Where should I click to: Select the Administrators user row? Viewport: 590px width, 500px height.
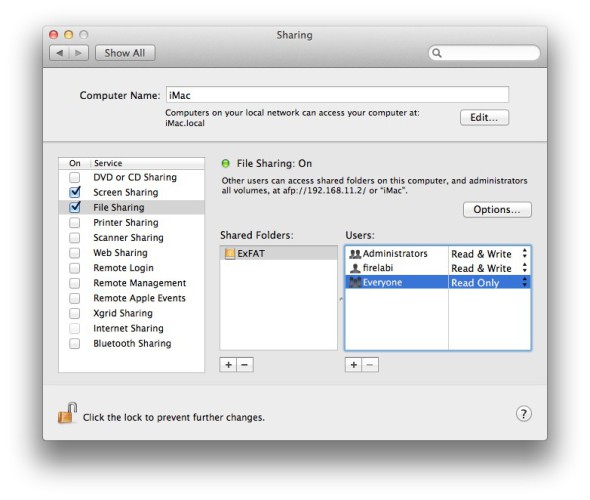click(x=438, y=254)
